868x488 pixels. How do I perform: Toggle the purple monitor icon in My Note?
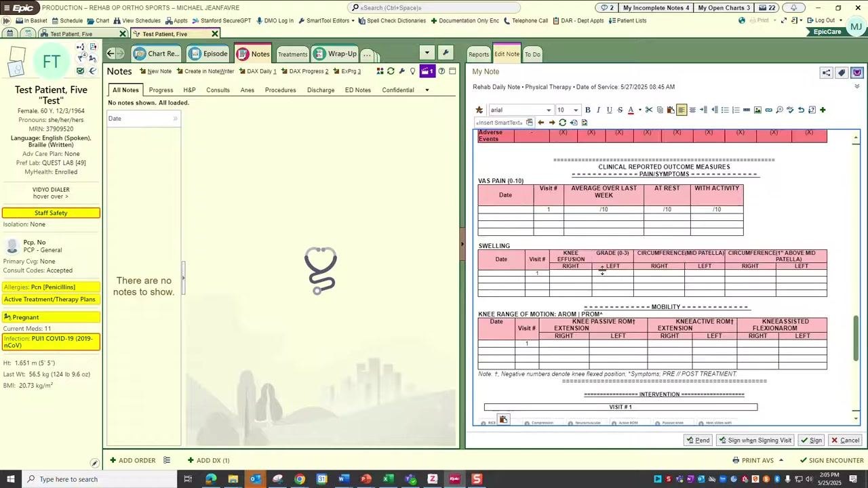pos(857,73)
